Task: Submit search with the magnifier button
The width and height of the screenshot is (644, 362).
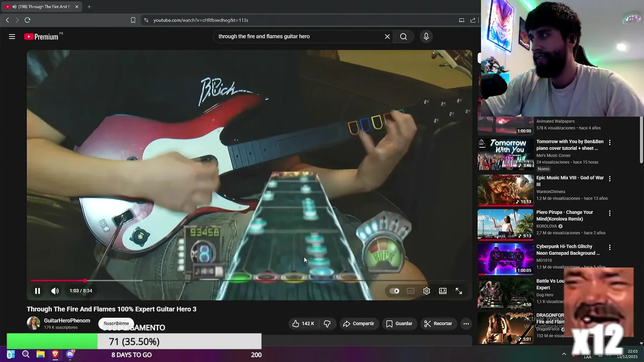Action: pyautogui.click(x=404, y=37)
